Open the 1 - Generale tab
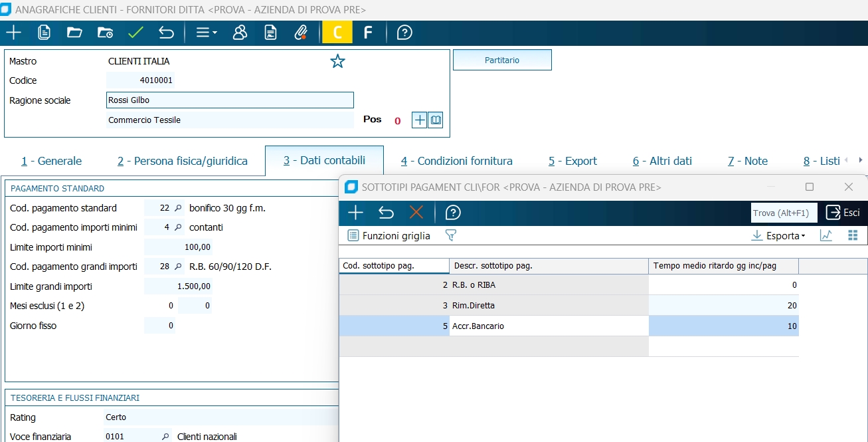Image resolution: width=868 pixels, height=442 pixels. pos(51,161)
